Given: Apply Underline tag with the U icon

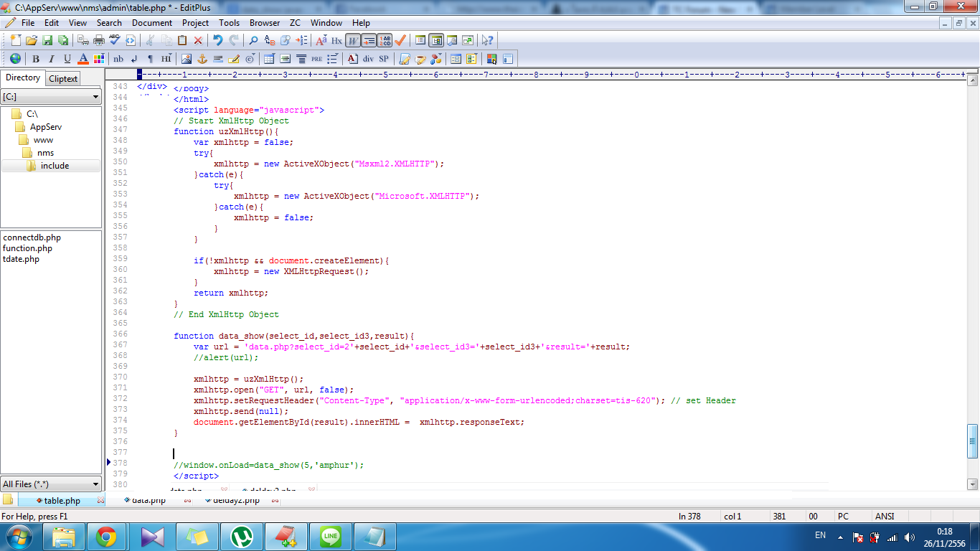Looking at the screenshot, I should (67, 59).
